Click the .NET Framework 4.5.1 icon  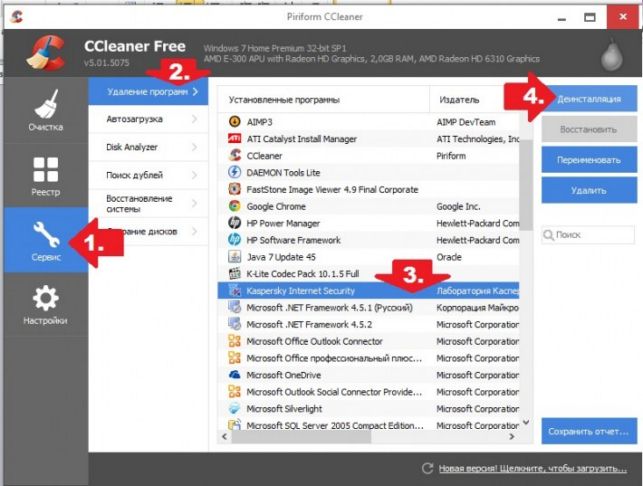tap(235, 307)
